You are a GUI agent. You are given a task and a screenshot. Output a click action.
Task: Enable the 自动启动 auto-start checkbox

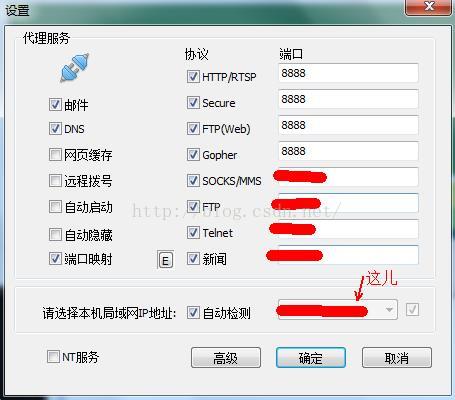coord(55,207)
